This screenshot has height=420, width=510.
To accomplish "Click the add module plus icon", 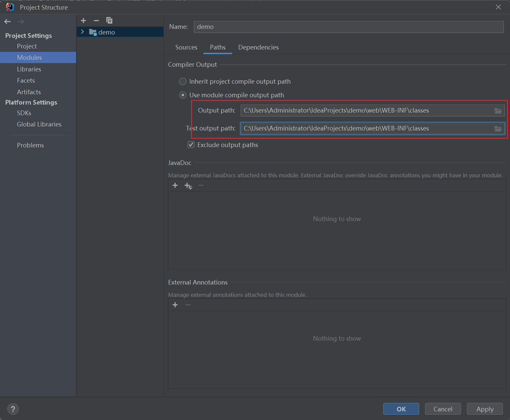I will [83, 21].
